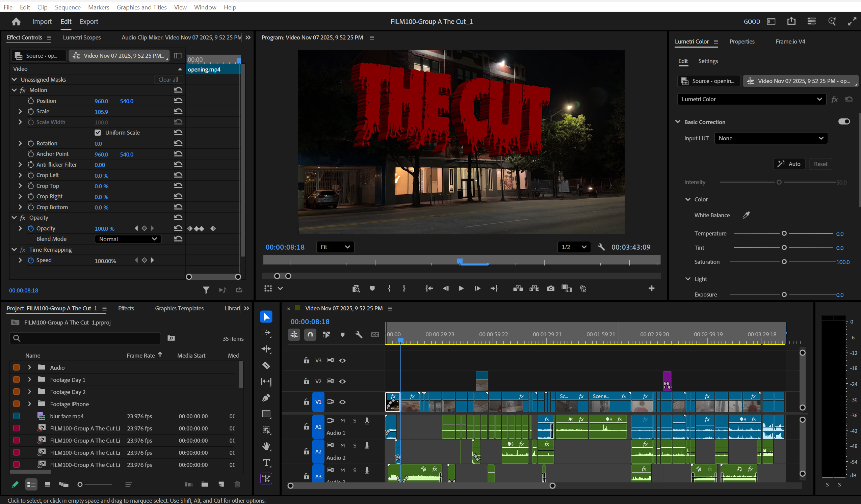Collapse the Light section in Lumetri
Viewport: 861px width, 504px height.
click(x=688, y=279)
